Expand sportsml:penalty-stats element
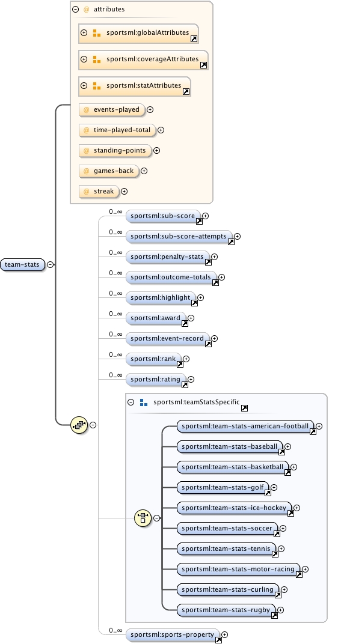This screenshot has height=644, width=338. coord(214,257)
